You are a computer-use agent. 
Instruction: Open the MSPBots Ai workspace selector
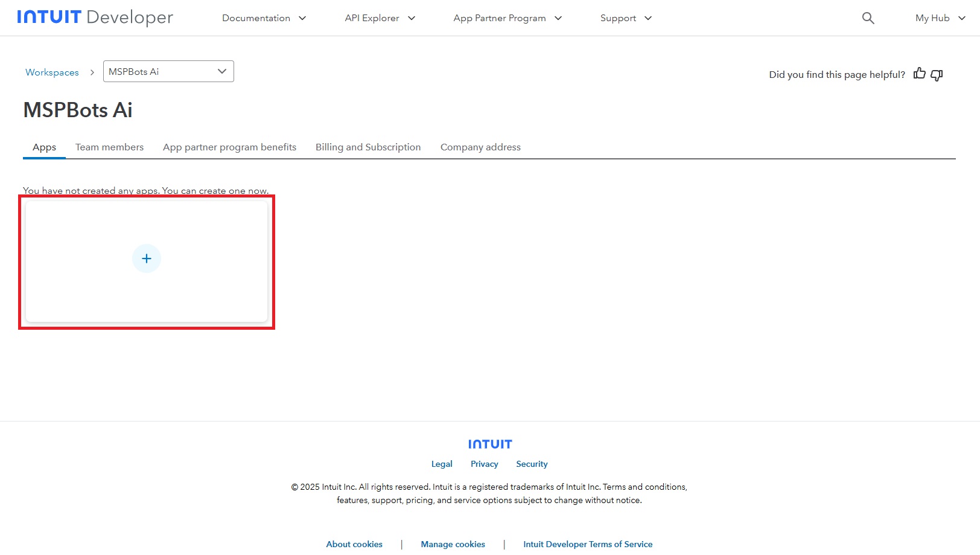(x=168, y=71)
